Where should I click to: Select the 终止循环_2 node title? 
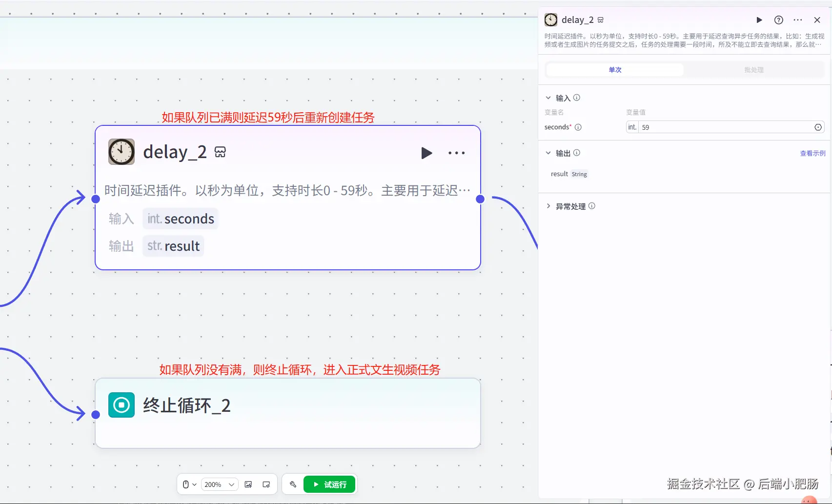186,405
